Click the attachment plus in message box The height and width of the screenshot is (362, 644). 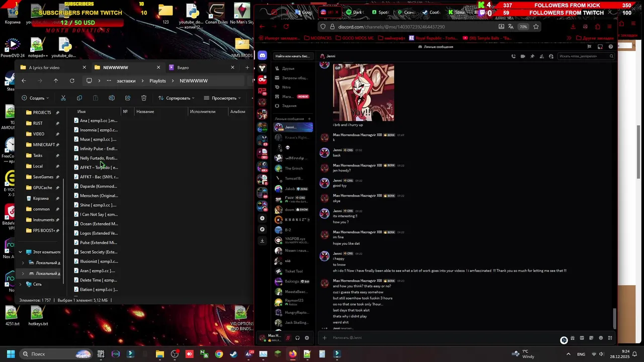(325, 338)
